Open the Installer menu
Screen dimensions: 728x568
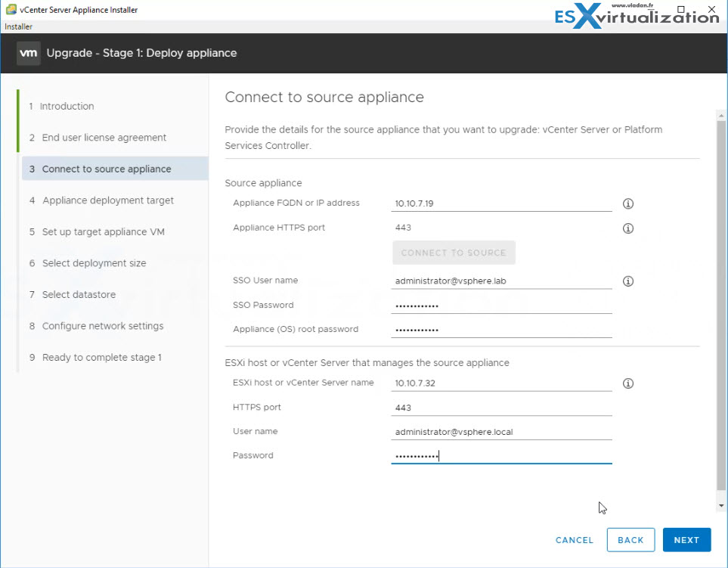19,26
